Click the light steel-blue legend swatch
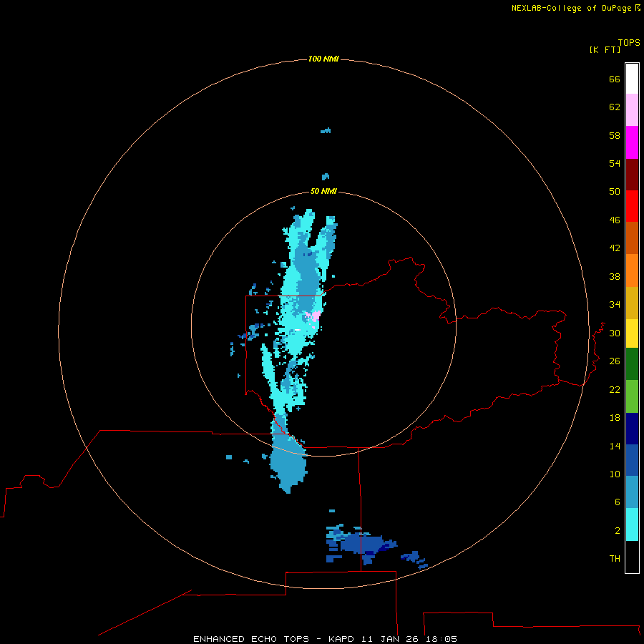 point(632,492)
